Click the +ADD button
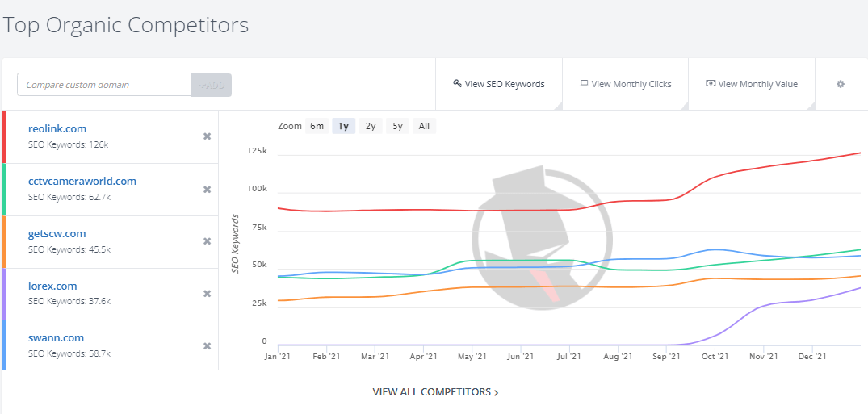Screen dimensions: 868x414 pyautogui.click(x=212, y=86)
